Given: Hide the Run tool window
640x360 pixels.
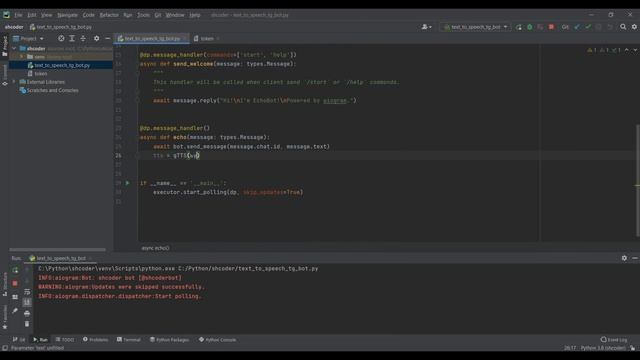Looking at the screenshot, I should point(635,258).
